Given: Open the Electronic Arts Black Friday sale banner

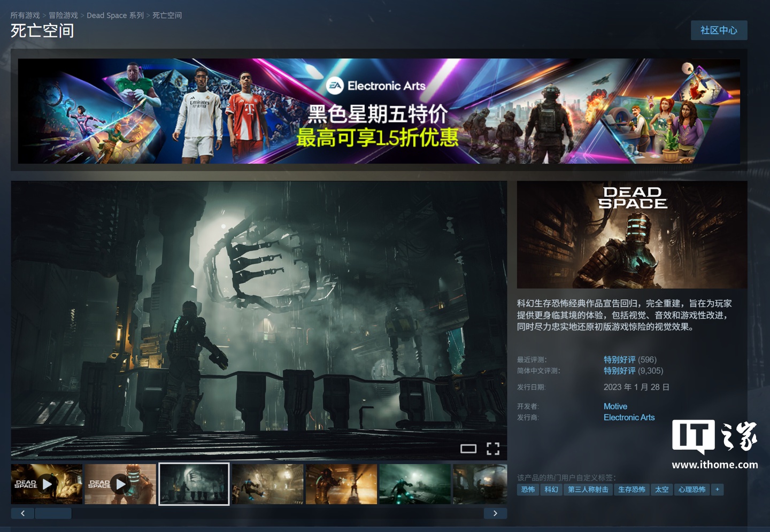Looking at the screenshot, I should (379, 111).
